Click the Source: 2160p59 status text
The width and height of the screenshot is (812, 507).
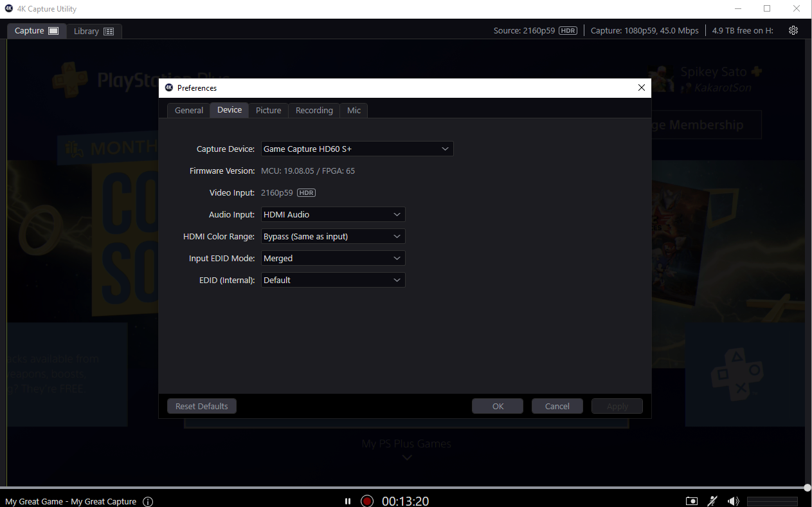pyautogui.click(x=524, y=30)
